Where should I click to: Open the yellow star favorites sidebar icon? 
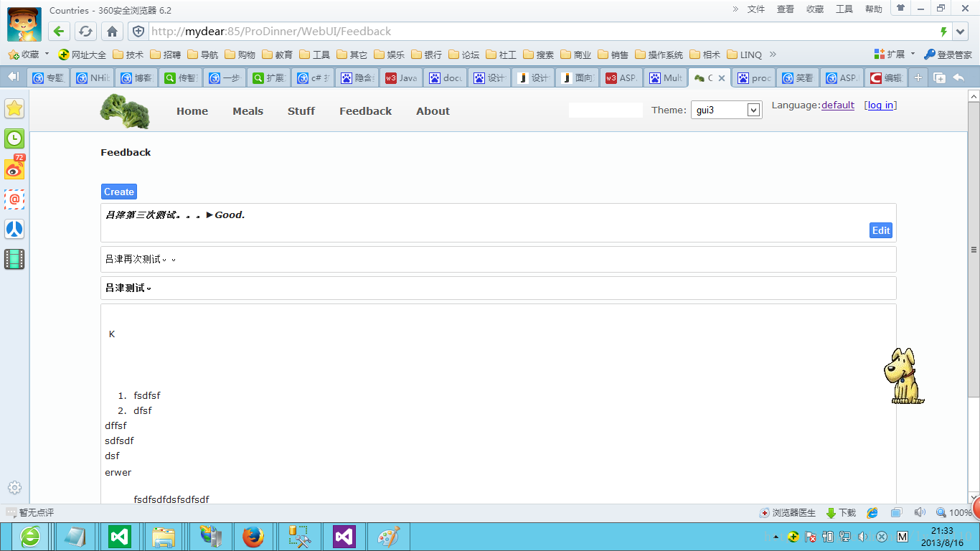click(14, 108)
